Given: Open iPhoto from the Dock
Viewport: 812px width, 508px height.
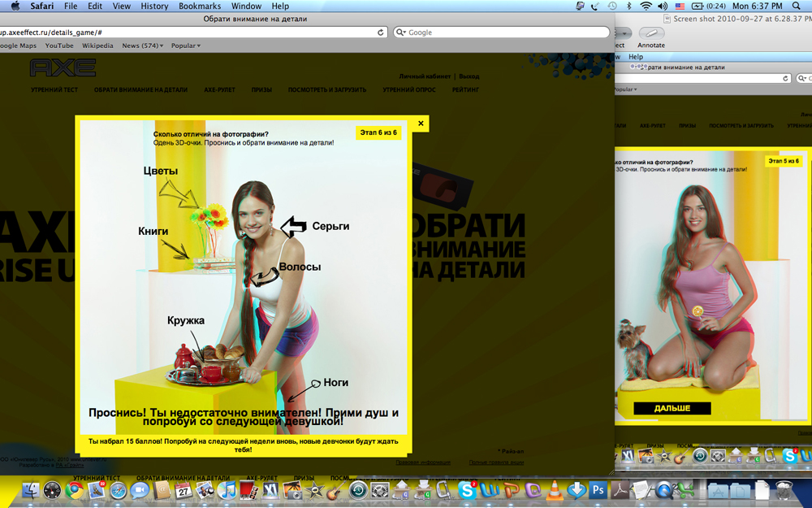Looking at the screenshot, I should tap(292, 490).
